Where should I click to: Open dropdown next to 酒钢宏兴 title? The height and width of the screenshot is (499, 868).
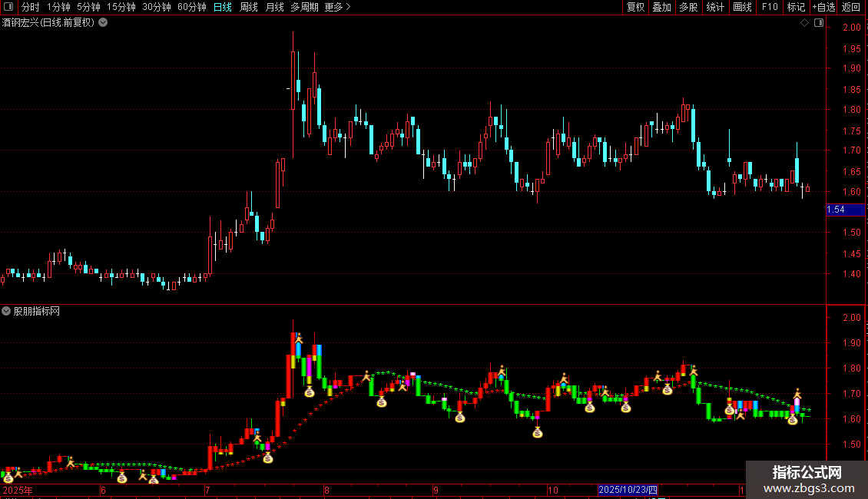103,23
